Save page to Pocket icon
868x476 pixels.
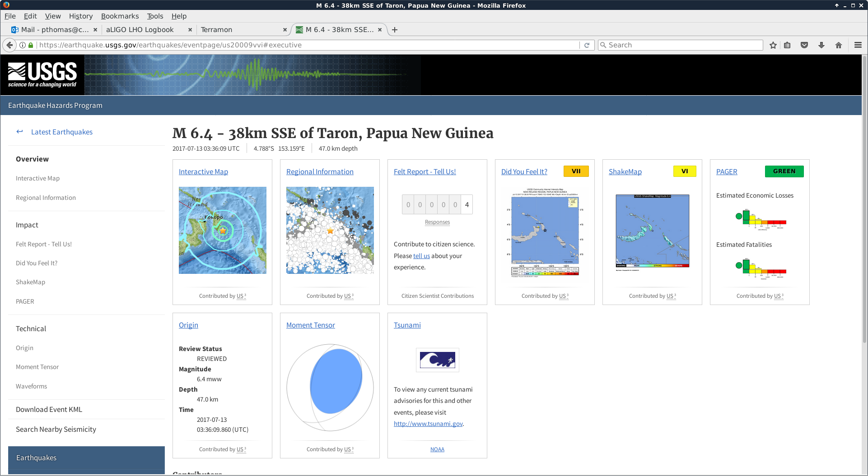[x=804, y=45]
